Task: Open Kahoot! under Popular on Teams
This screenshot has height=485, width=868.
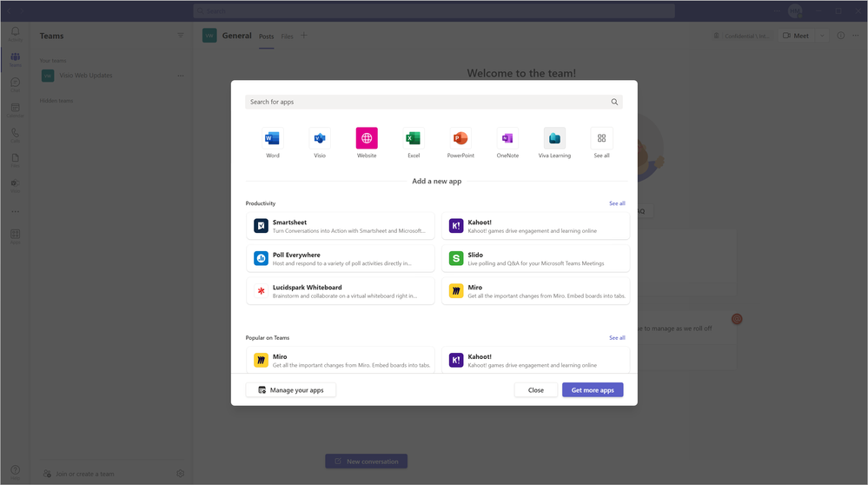Action: 535,360
